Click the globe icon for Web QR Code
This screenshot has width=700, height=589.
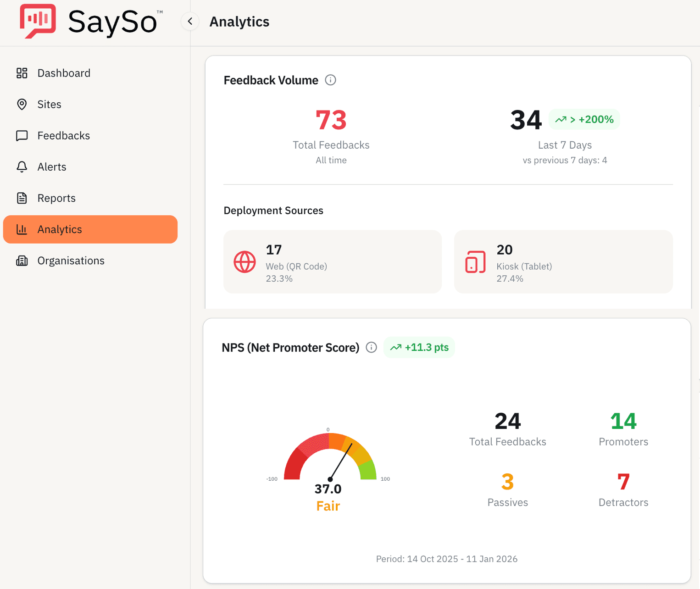click(x=244, y=261)
